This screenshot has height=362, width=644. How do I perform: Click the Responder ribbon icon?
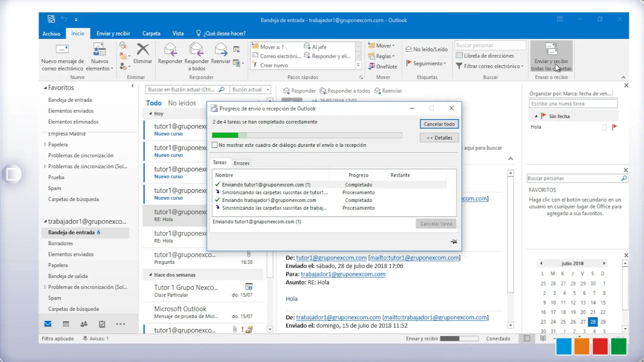click(170, 49)
